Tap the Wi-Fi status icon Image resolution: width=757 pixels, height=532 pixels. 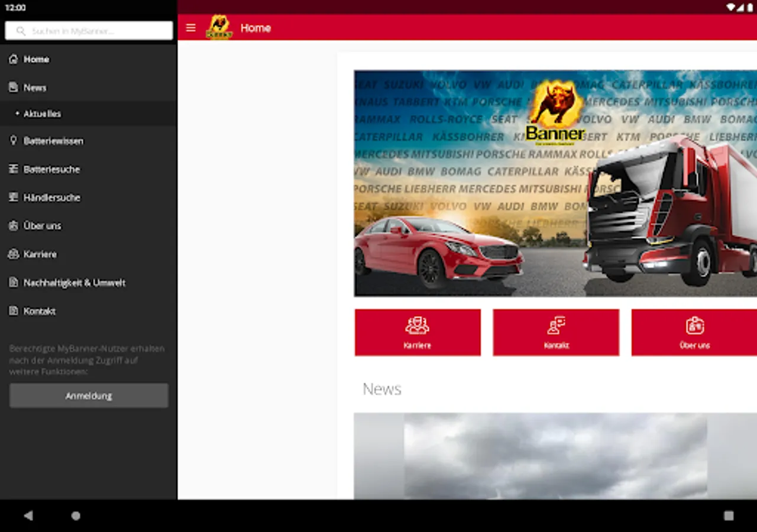(731, 7)
